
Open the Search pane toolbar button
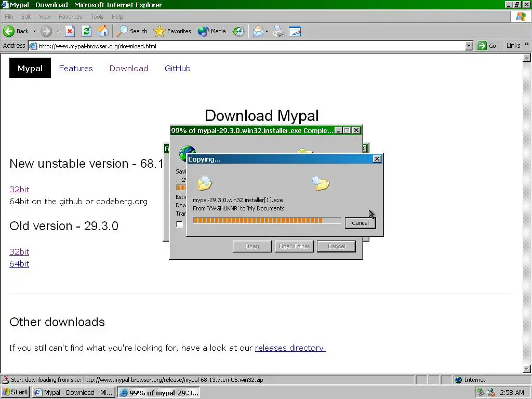click(x=131, y=31)
